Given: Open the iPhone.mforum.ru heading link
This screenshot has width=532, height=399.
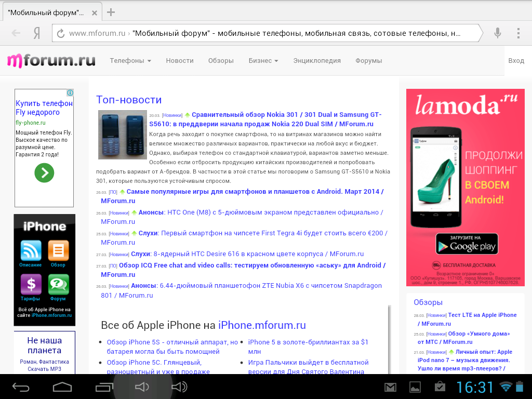Looking at the screenshot, I should (262, 325).
